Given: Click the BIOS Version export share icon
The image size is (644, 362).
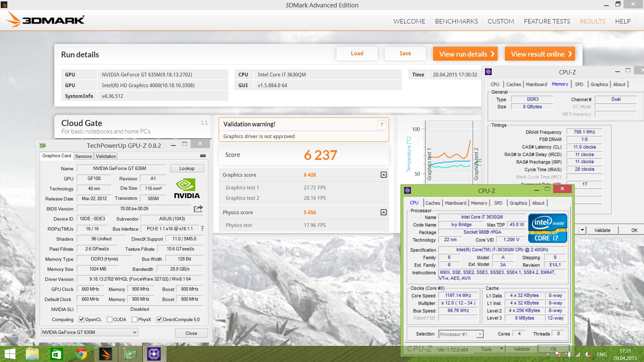Looking at the screenshot, I should 198,208.
